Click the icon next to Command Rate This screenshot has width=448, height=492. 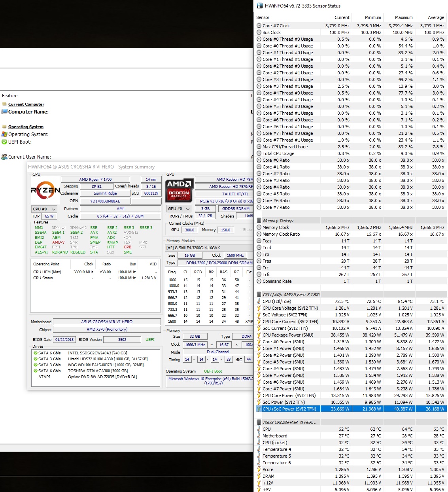(259, 281)
